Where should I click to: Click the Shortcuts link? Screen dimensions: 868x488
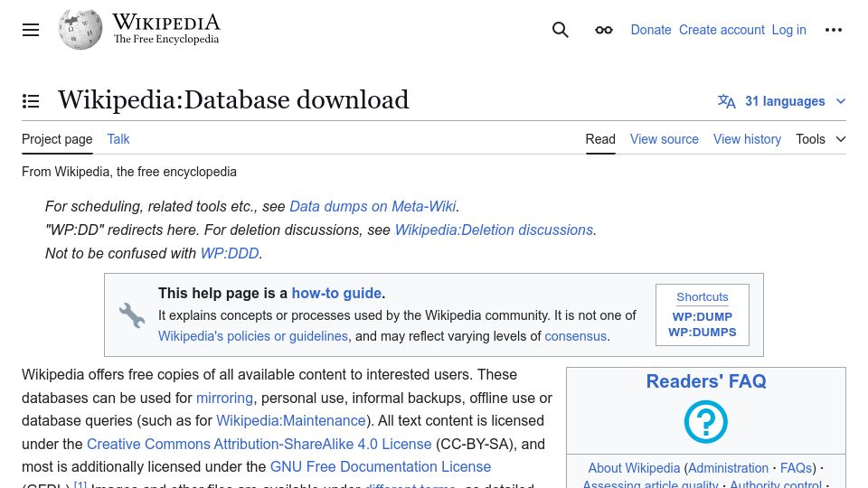click(703, 297)
